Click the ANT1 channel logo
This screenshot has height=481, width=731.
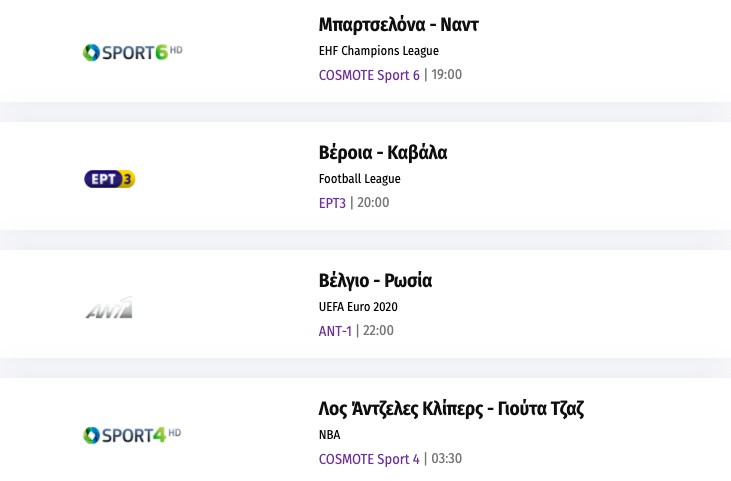pos(109,309)
